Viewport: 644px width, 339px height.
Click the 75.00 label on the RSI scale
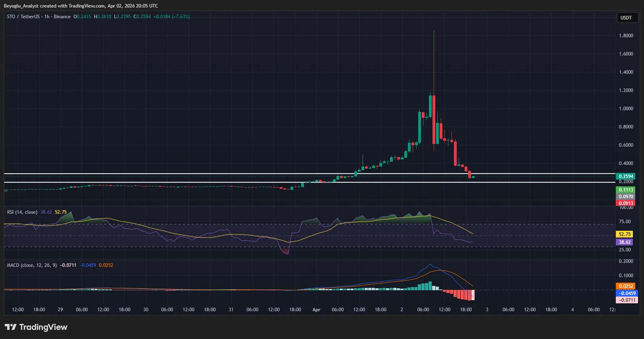coord(625,222)
